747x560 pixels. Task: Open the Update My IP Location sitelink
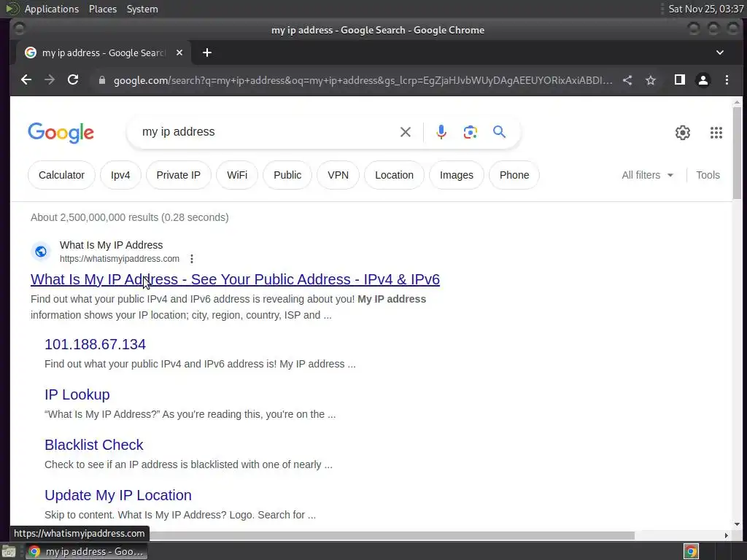[x=118, y=495]
